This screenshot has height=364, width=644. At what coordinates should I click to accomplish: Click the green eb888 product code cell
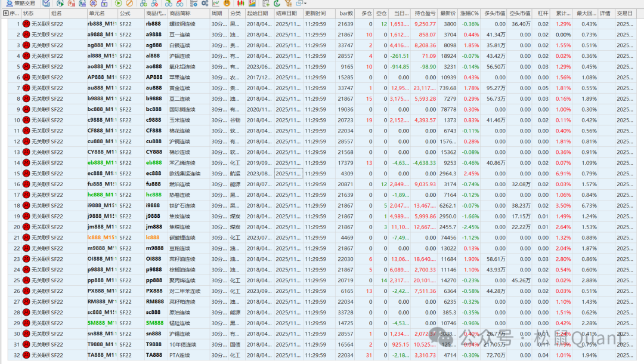(153, 162)
